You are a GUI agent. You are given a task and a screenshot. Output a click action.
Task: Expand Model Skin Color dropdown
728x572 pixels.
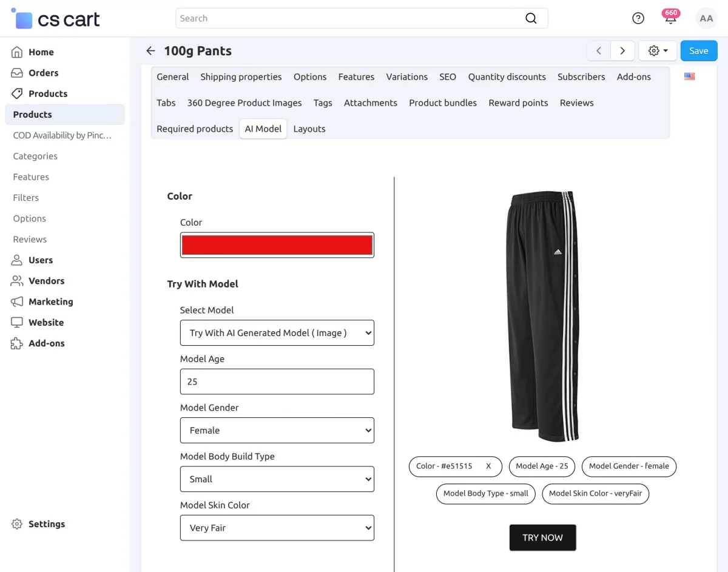[x=277, y=528]
